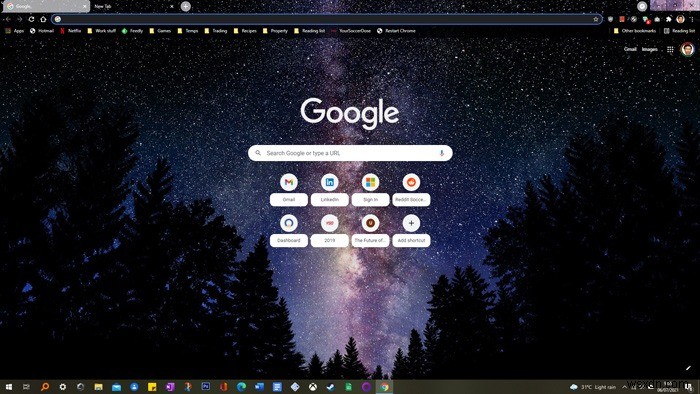
Task: Open Google account avatar on the page
Action: point(688,49)
